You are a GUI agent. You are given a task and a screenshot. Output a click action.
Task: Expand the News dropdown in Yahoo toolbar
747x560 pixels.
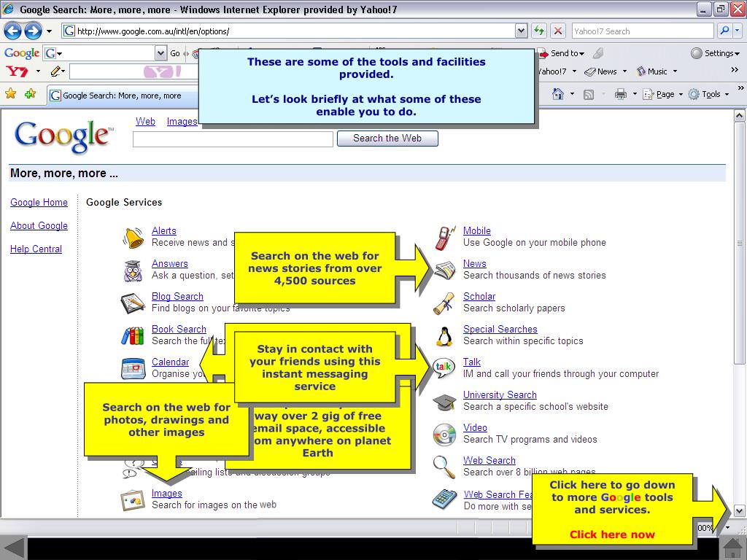click(x=624, y=71)
